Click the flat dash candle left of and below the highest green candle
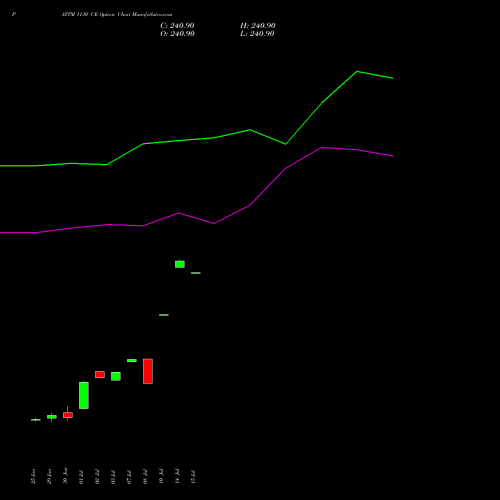 pyautogui.click(x=164, y=315)
